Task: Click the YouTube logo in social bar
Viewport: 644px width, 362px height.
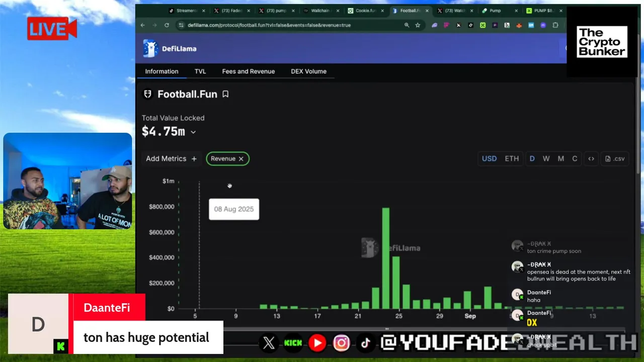Action: (317, 343)
